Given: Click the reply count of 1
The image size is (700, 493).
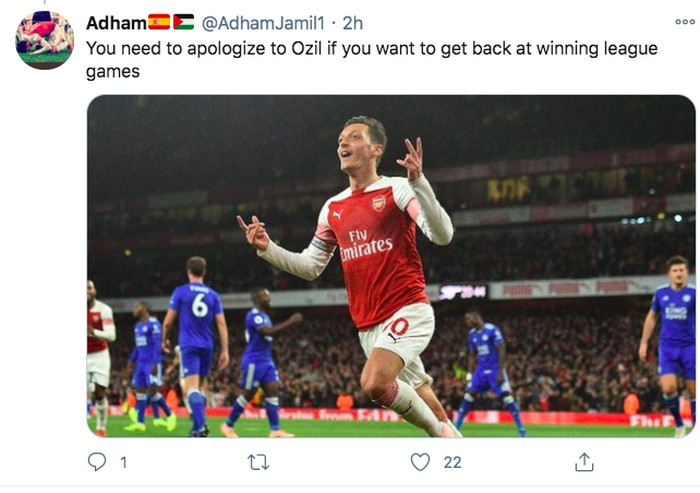Looking at the screenshot, I should [x=123, y=462].
